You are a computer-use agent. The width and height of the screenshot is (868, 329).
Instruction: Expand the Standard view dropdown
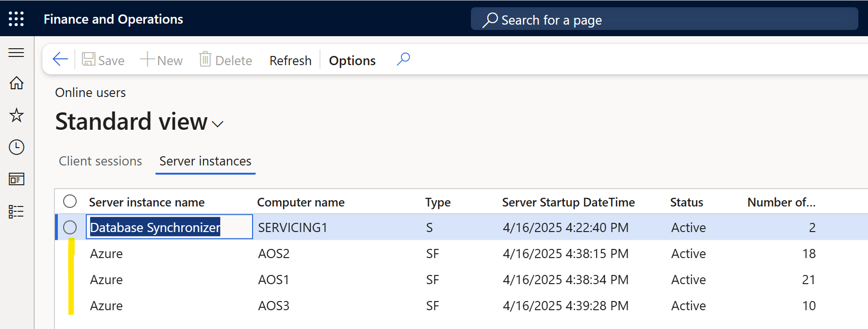[x=217, y=124]
